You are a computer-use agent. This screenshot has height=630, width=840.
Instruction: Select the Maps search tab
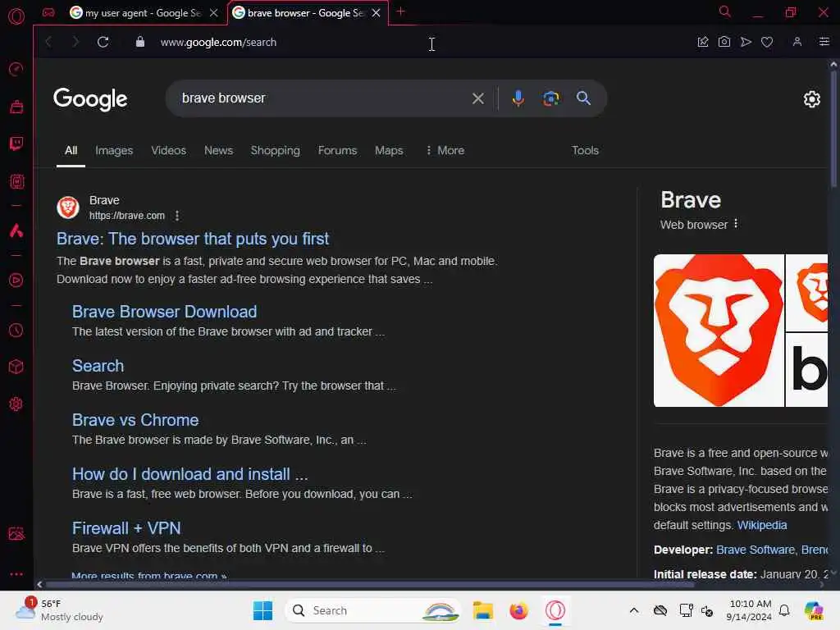coord(389,151)
